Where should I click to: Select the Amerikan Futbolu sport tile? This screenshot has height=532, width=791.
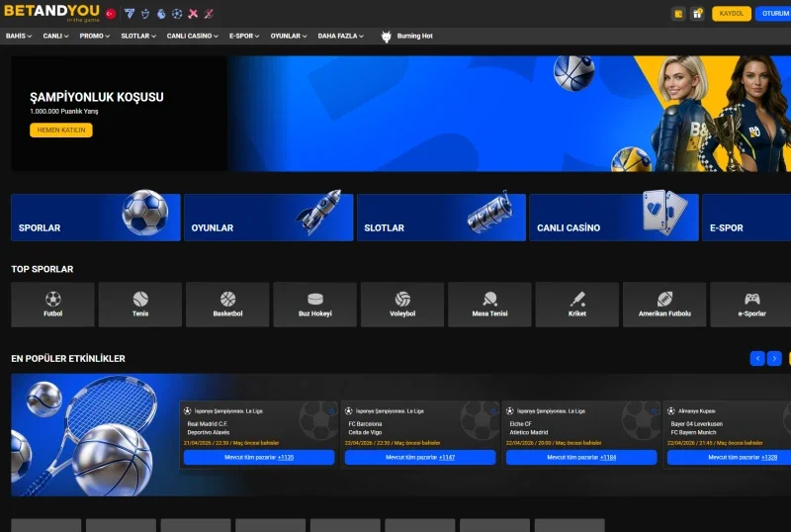(664, 305)
